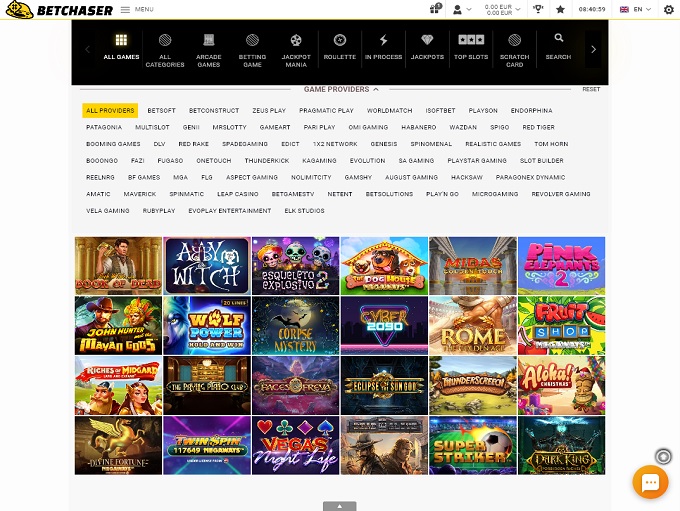Screen dimensions: 680x511
Task: Select the Roulette category icon
Action: (x=340, y=46)
